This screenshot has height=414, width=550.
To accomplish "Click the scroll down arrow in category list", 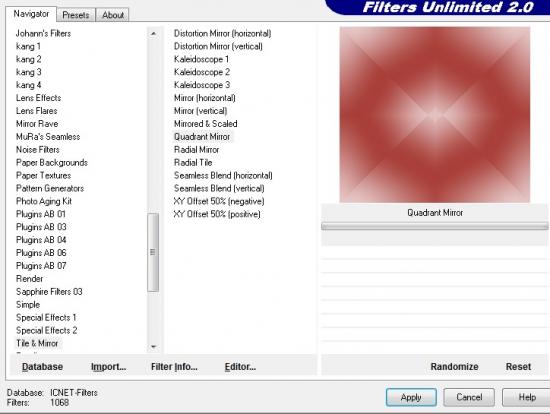I will pyautogui.click(x=153, y=347).
